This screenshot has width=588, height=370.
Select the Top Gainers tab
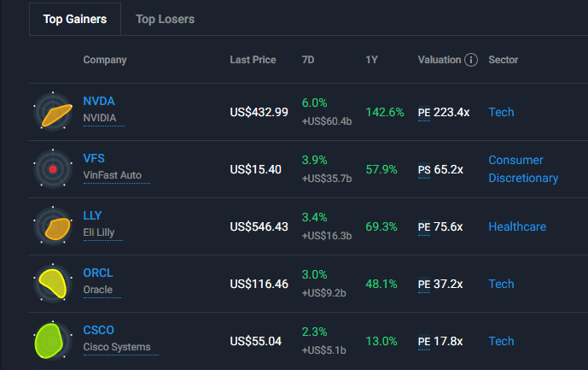tap(75, 19)
